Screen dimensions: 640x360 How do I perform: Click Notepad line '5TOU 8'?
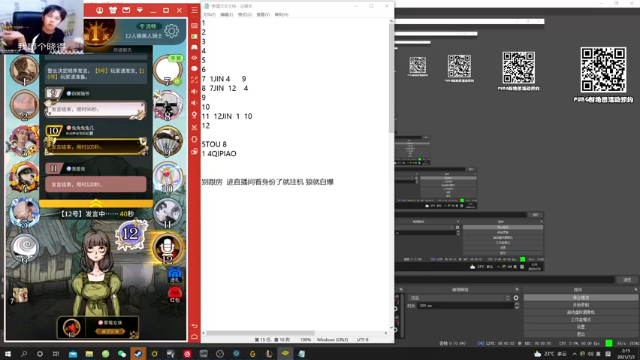point(214,144)
